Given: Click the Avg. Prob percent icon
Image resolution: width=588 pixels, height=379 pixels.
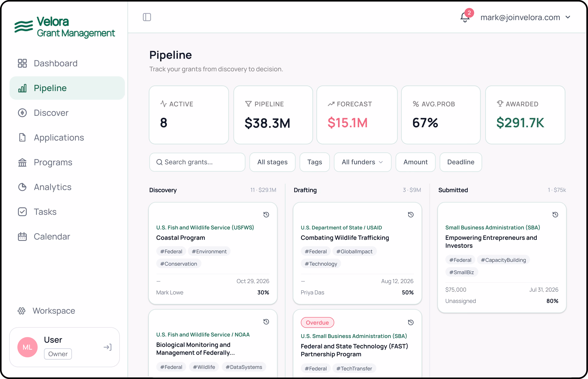Looking at the screenshot, I should tap(416, 104).
